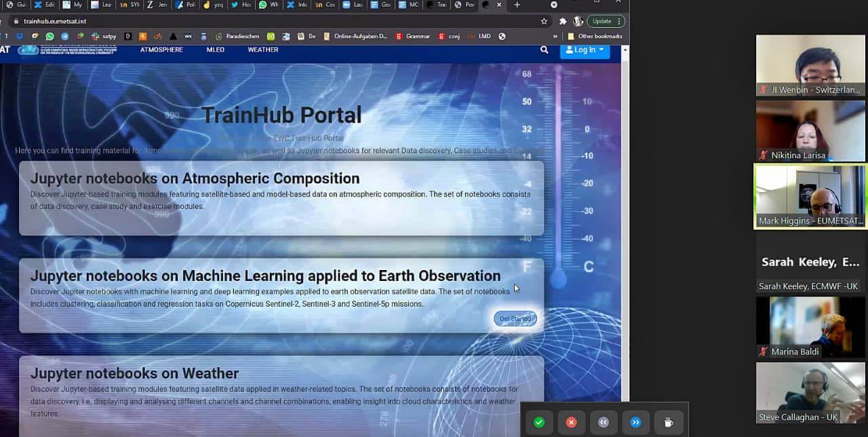Select the blue Speed Up reaction
868x437 pixels.
[x=635, y=422]
